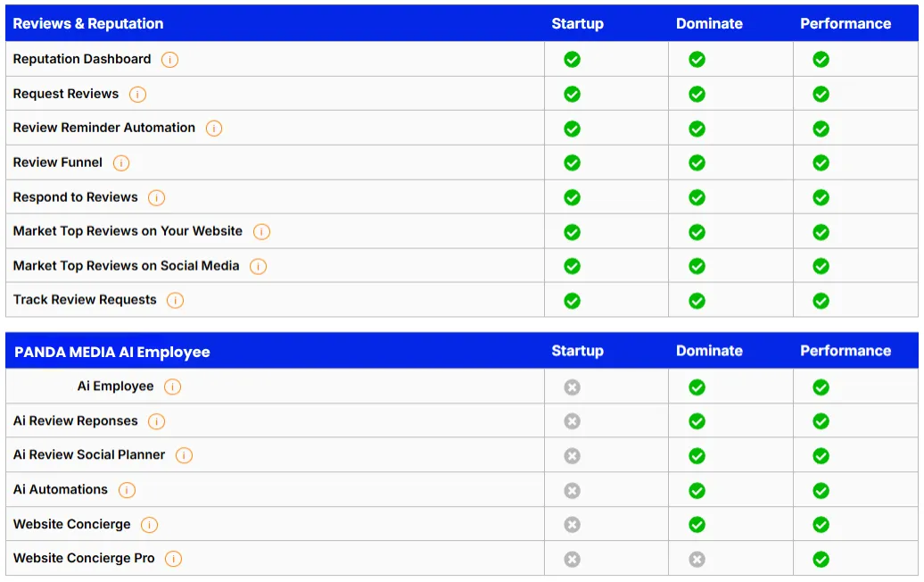
Task: Click Startup gray X in Ai Automations row
Action: coord(573,491)
